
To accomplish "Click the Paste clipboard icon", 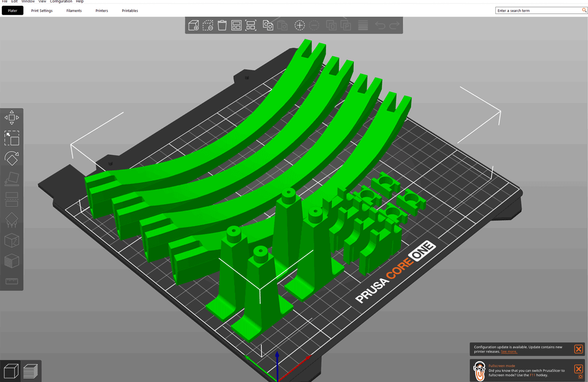I will 282,25.
